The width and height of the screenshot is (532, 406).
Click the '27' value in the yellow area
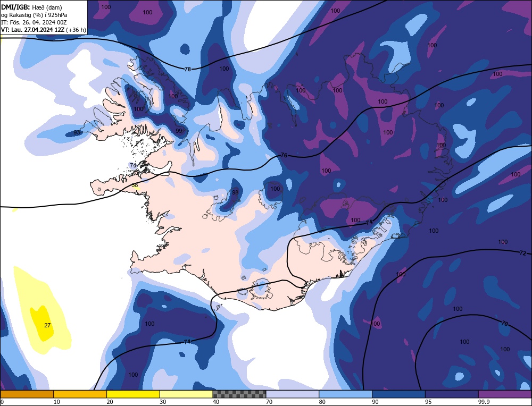click(x=47, y=325)
